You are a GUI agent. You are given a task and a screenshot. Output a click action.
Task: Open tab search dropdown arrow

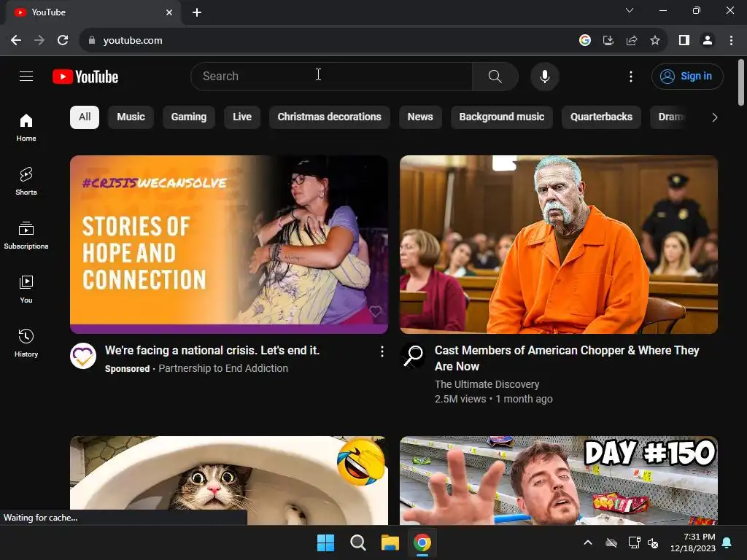coord(630,10)
